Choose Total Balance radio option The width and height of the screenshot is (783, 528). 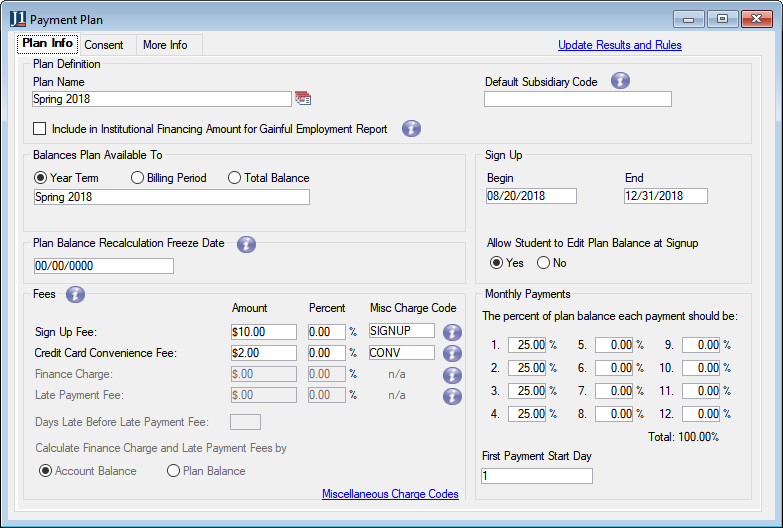235,178
